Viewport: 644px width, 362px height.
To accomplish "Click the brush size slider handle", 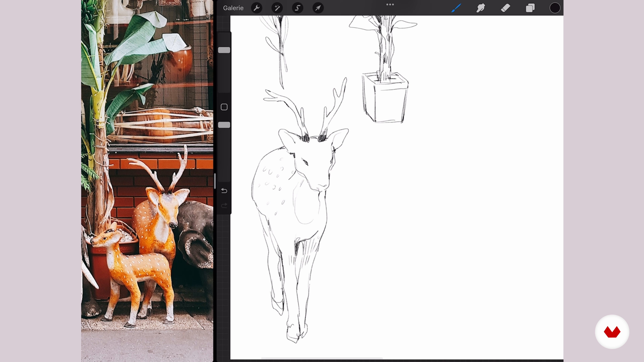I will click(224, 50).
